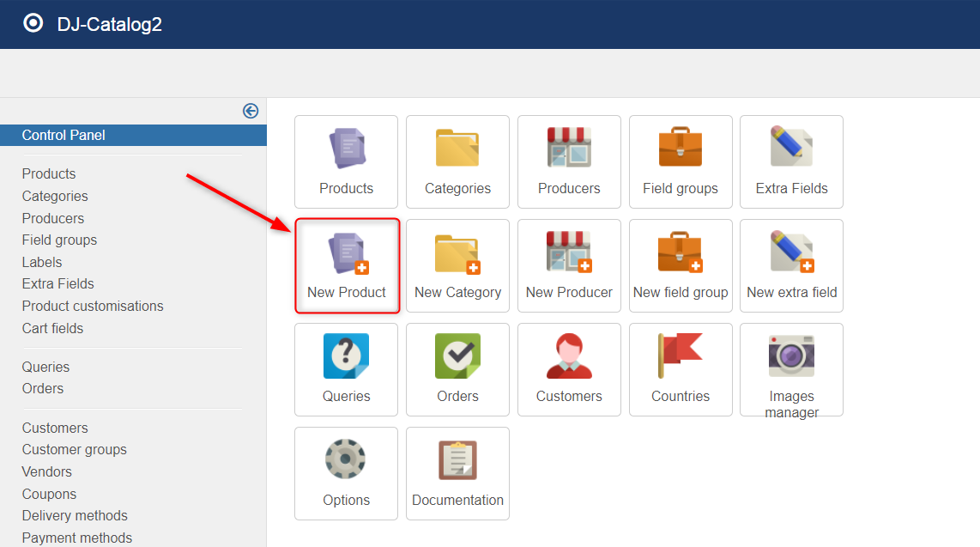Viewport: 980px width, 547px height.
Task: Open the Orders checkmark tile
Action: pyautogui.click(x=457, y=369)
